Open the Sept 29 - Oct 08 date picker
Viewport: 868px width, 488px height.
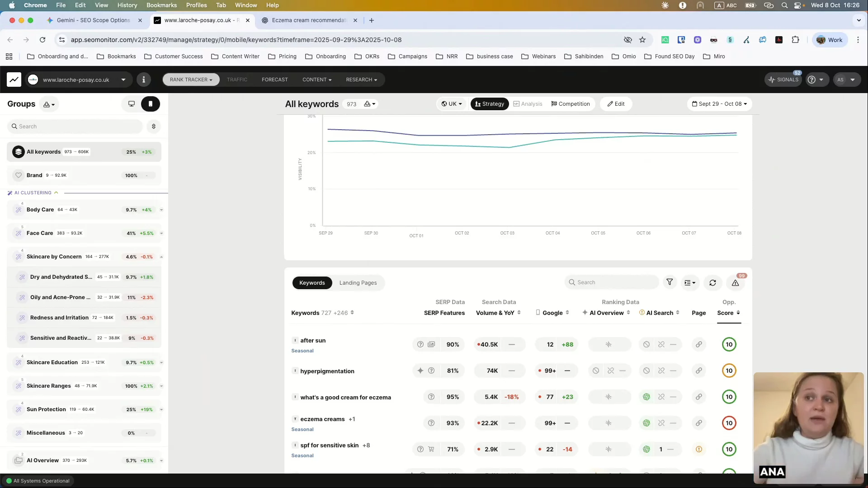click(x=720, y=104)
